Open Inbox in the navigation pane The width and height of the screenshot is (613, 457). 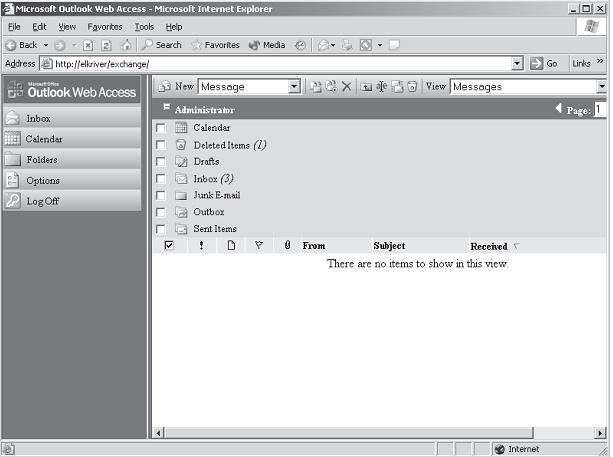[x=72, y=118]
